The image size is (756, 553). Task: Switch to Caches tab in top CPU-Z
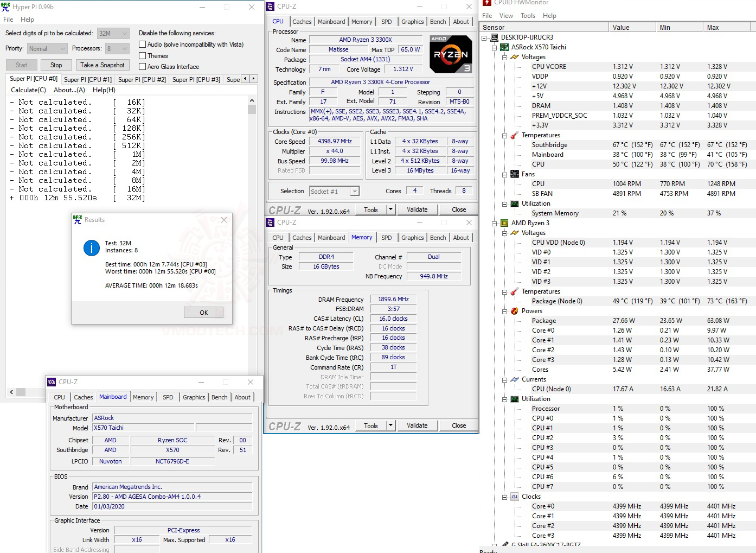(x=302, y=22)
